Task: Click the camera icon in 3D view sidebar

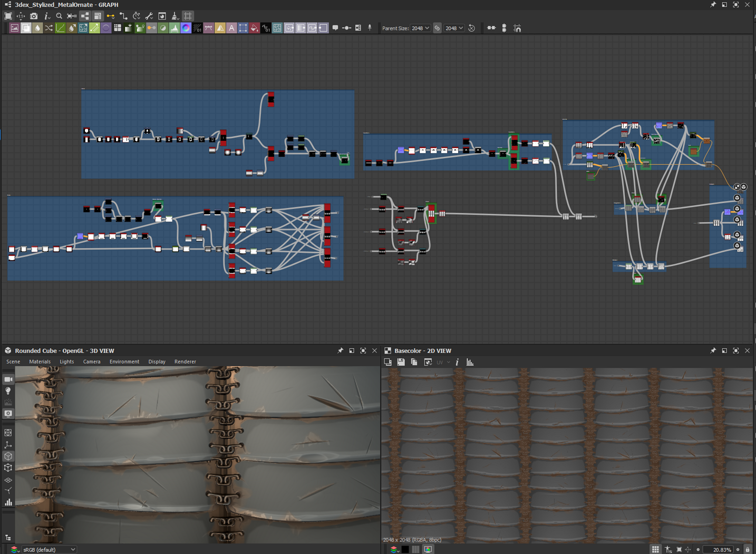Action: click(x=8, y=379)
